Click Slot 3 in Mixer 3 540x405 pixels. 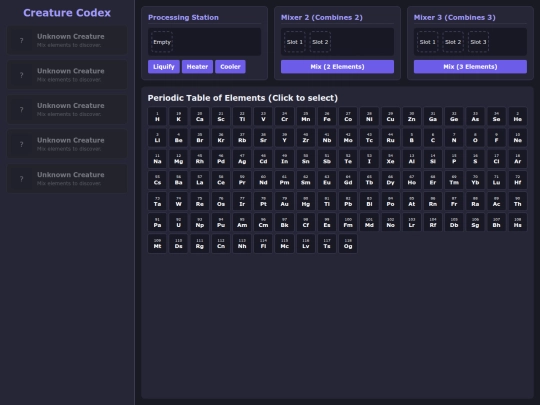click(478, 42)
